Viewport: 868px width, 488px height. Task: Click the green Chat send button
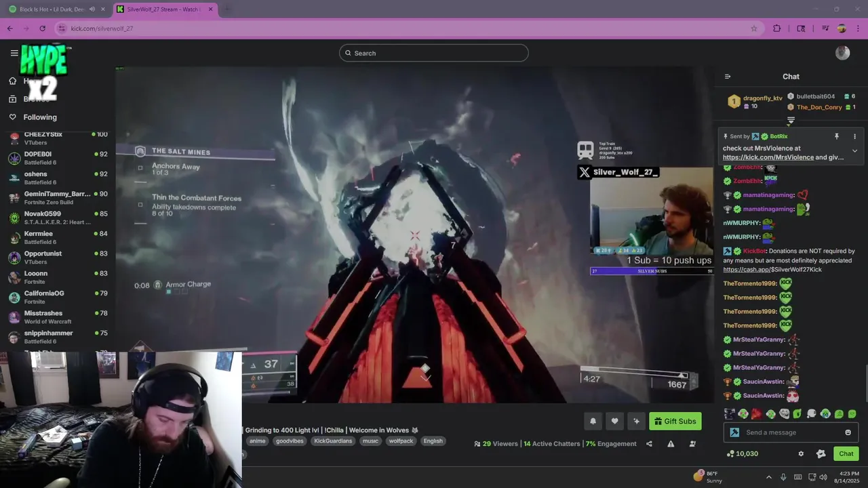(846, 454)
